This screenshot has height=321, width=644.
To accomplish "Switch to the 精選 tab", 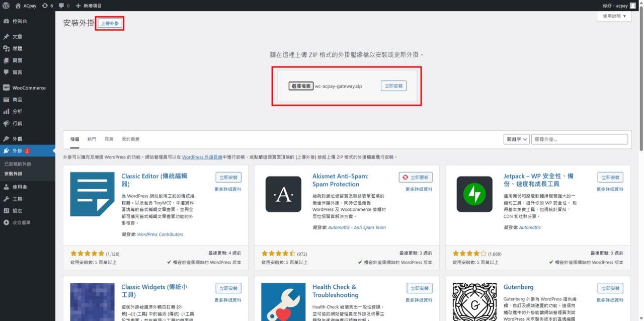I will point(74,139).
